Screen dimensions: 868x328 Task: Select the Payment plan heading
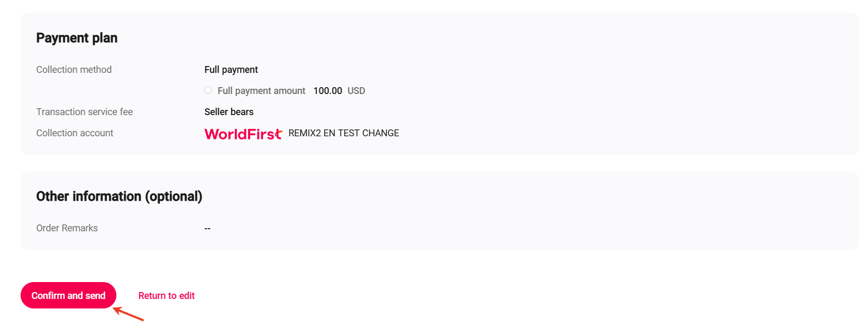[x=77, y=38]
